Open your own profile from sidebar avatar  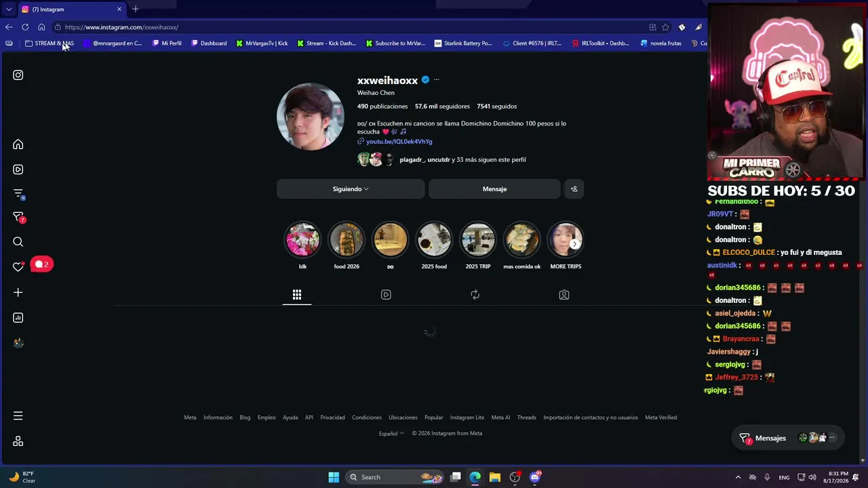18,343
